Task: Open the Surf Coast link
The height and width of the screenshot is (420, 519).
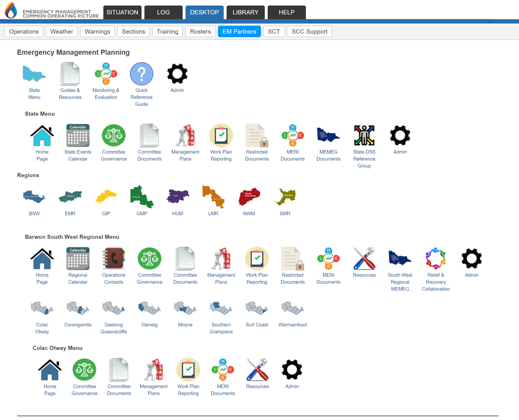Action: point(257,325)
